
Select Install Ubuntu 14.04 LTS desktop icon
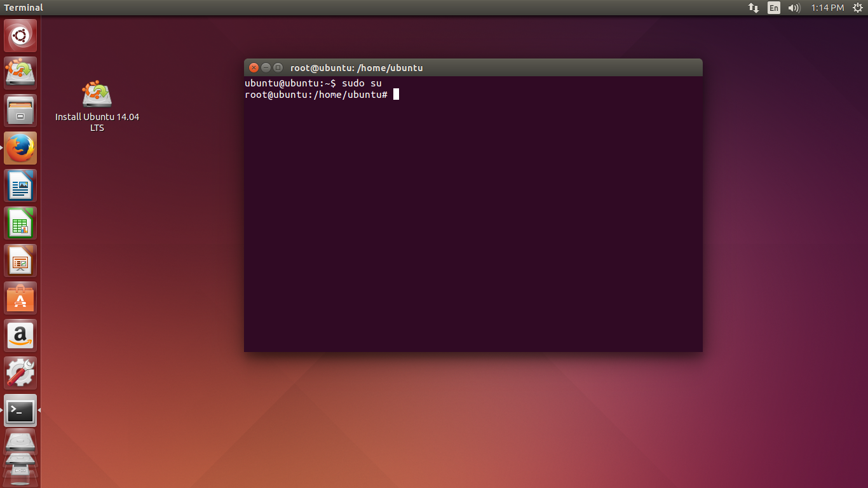[x=97, y=106]
